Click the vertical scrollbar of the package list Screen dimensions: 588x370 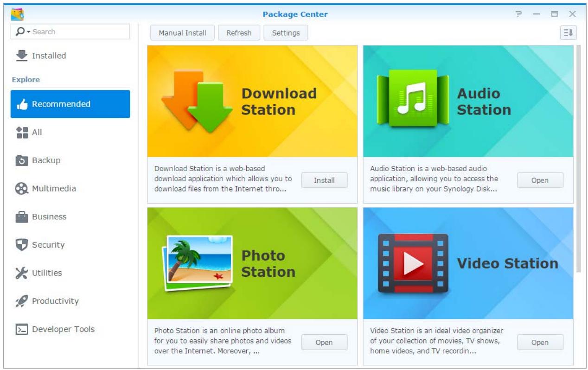[x=578, y=159]
